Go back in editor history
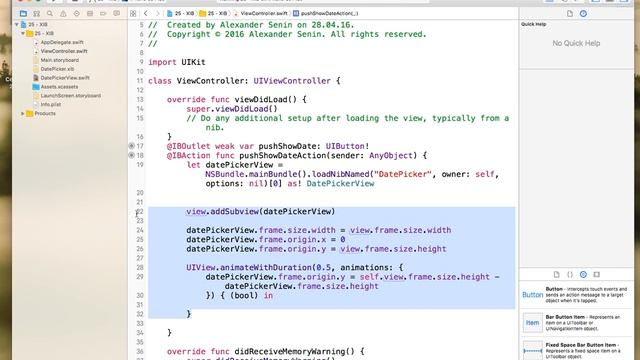Image resolution: width=640 pixels, height=360 pixels. (x=146, y=13)
